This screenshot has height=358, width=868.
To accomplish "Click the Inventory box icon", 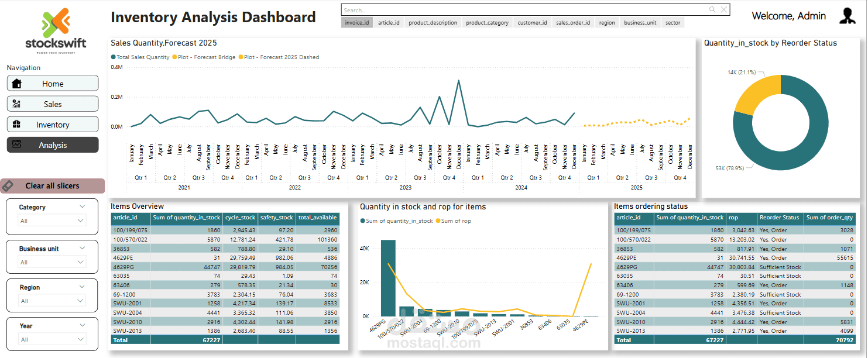I will pos(16,124).
